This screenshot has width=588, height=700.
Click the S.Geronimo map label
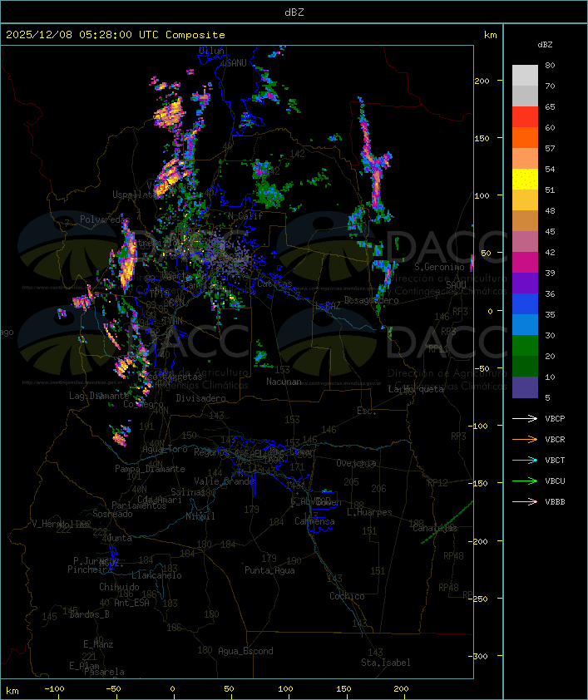coord(439,267)
